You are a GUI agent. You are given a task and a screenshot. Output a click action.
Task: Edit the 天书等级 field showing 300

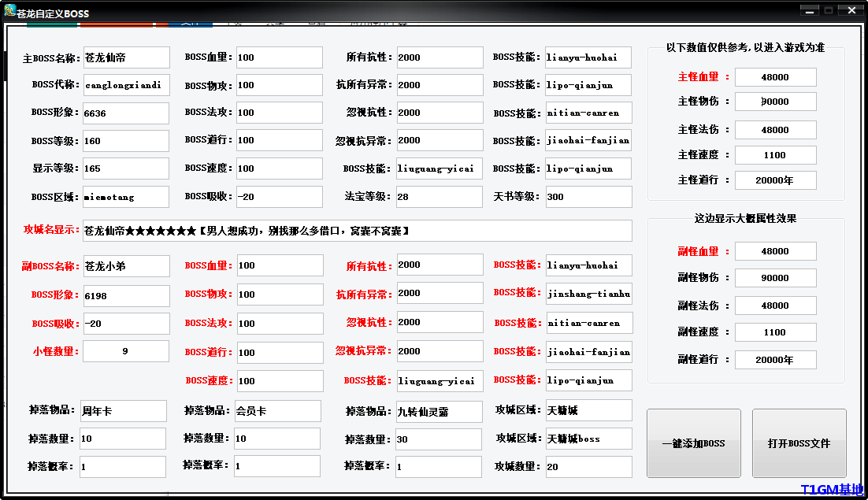[588, 197]
